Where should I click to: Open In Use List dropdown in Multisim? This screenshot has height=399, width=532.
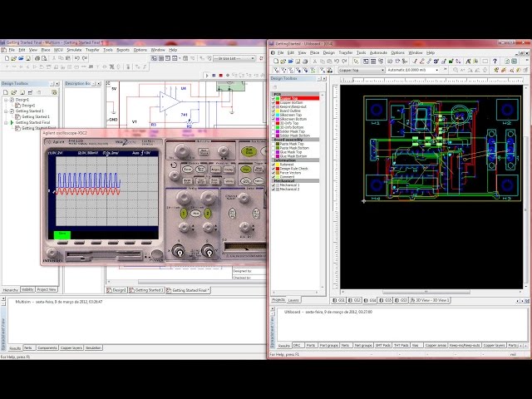click(x=253, y=58)
